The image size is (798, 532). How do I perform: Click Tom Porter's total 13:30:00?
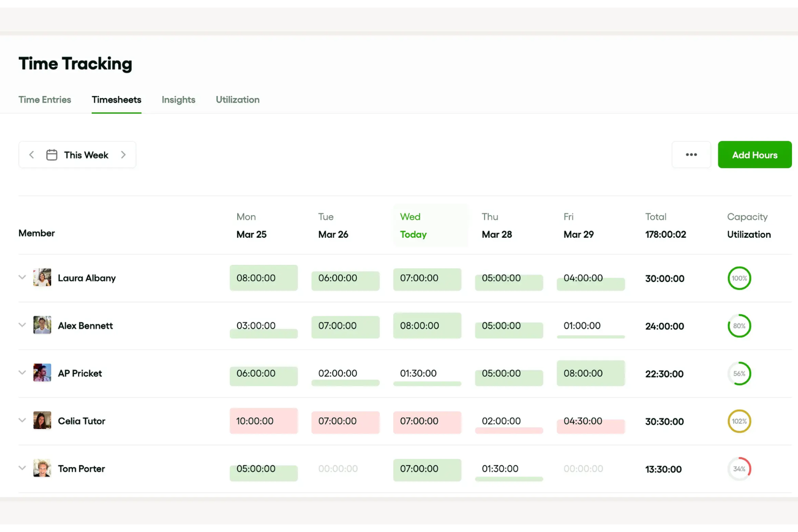[663, 469]
